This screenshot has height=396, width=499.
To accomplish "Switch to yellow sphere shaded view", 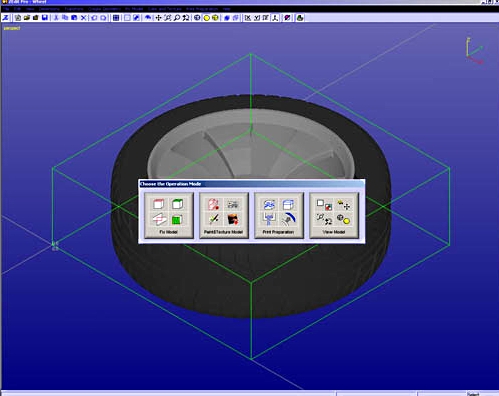I will click(x=206, y=18).
